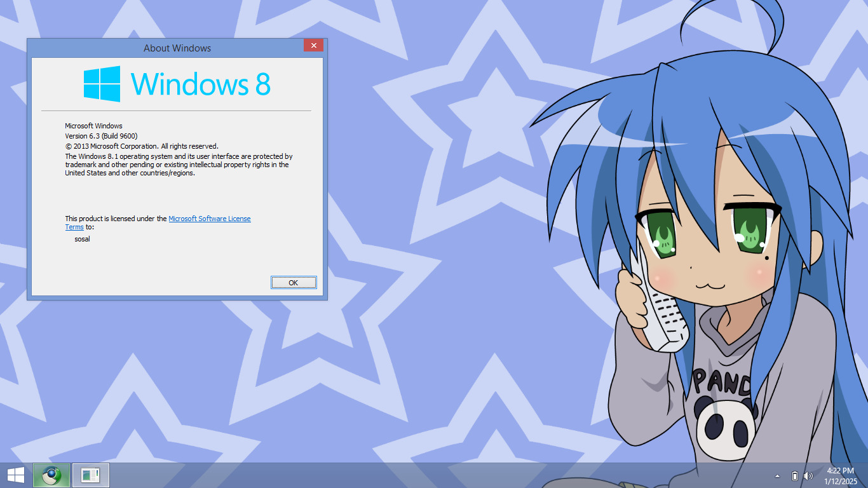Click the Windows 8 wordmark text
This screenshot has height=488, width=868.
[x=201, y=84]
